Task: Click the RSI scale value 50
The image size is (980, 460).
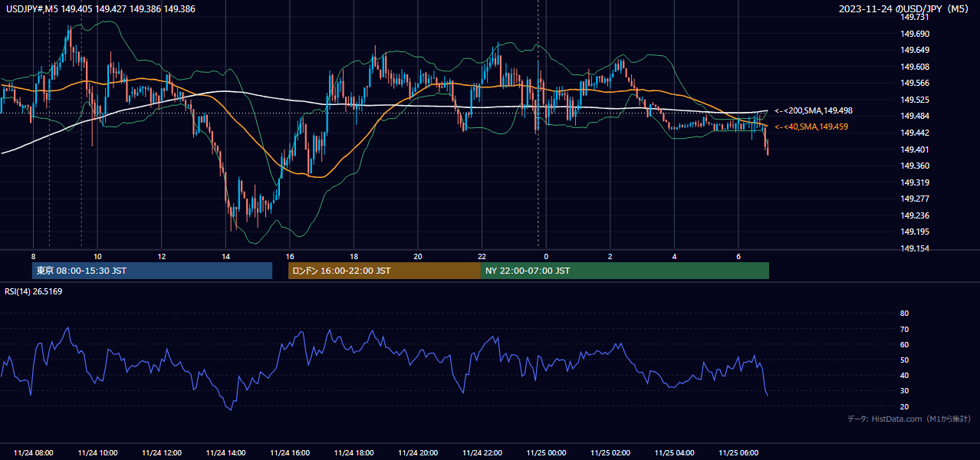Action: 904,360
